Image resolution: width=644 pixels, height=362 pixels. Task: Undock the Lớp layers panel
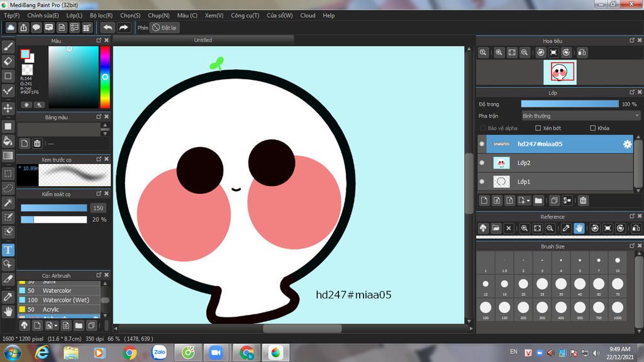[631, 92]
